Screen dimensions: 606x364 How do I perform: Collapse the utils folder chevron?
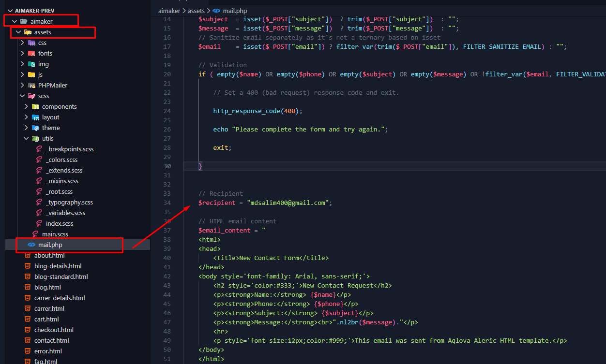click(x=26, y=139)
